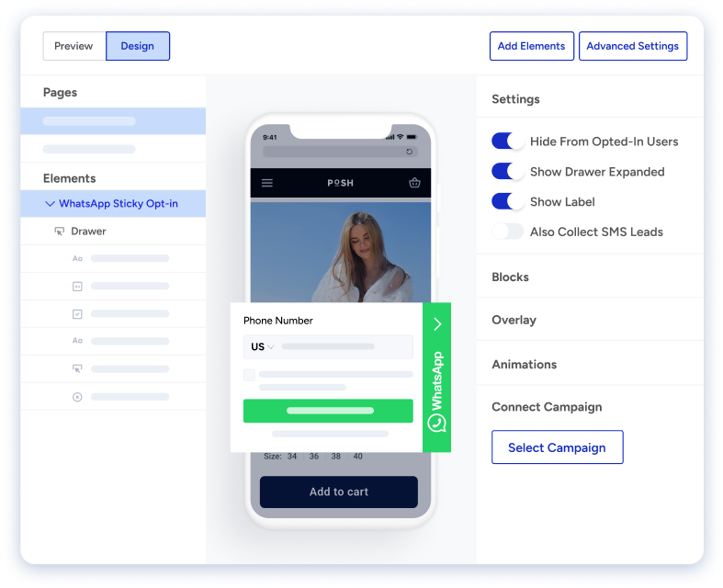
Task: Click the WhatsApp logo on the green tab
Action: [x=436, y=423]
